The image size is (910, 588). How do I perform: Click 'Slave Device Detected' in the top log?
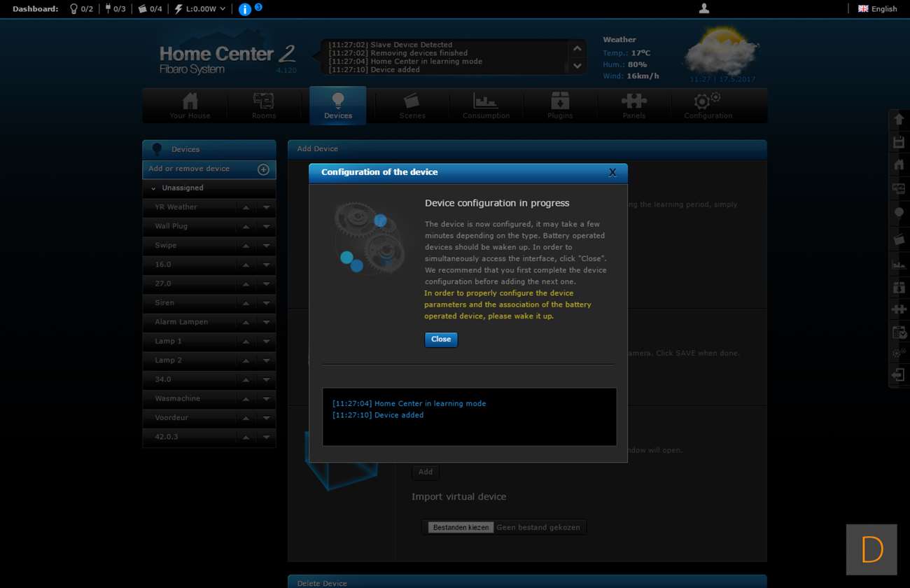(412, 45)
